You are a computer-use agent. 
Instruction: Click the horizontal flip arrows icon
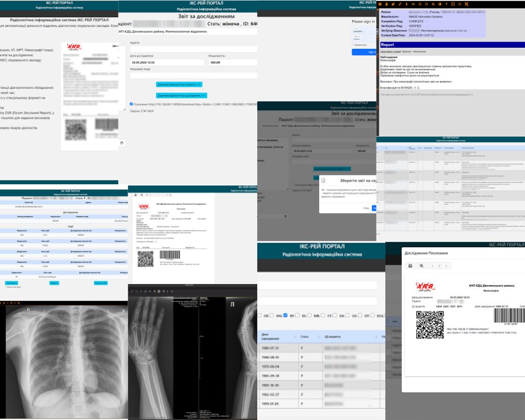pos(413,4)
